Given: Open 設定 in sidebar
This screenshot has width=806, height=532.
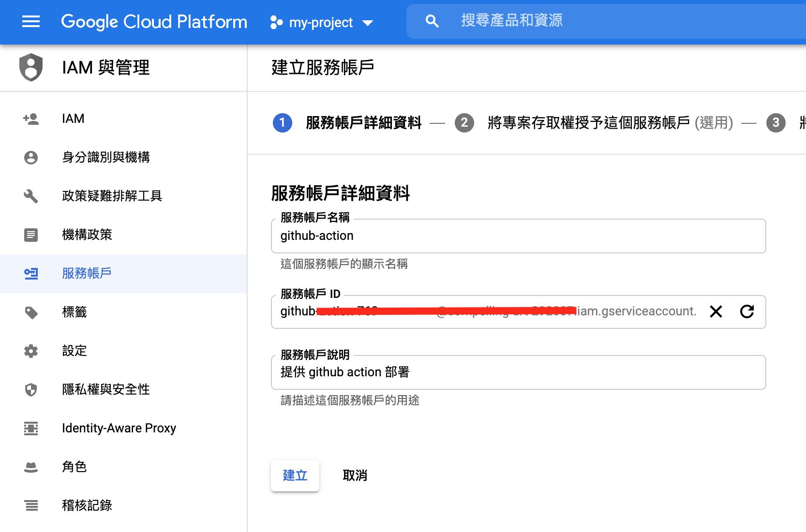Looking at the screenshot, I should pos(123,351).
